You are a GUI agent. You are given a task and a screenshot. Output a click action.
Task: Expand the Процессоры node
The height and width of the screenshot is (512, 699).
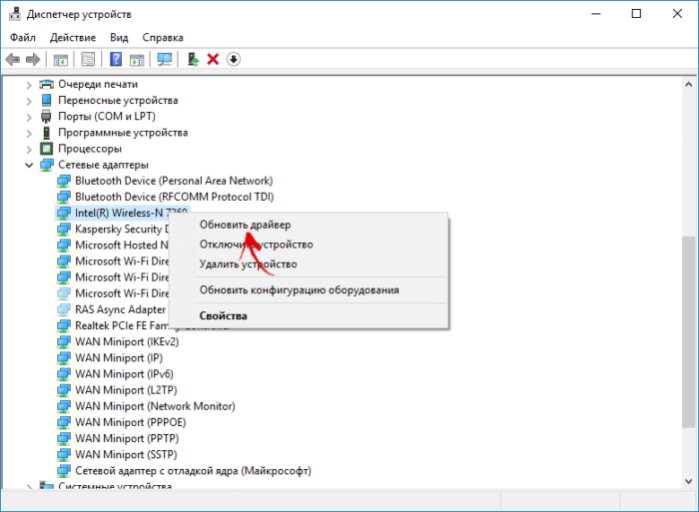pyautogui.click(x=29, y=149)
